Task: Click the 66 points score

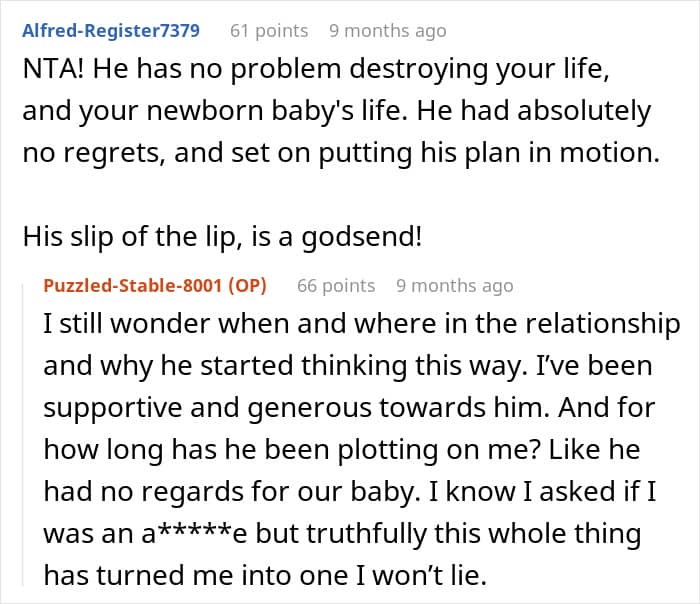Action: pos(336,286)
